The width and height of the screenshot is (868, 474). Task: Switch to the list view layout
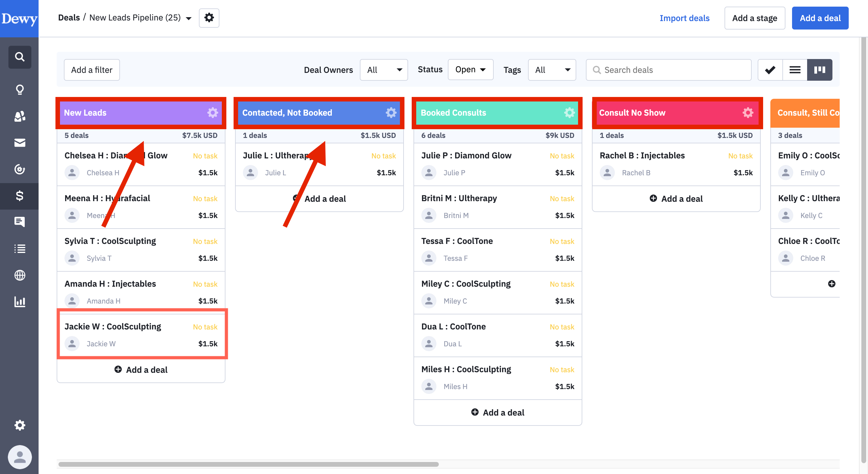[x=795, y=70]
